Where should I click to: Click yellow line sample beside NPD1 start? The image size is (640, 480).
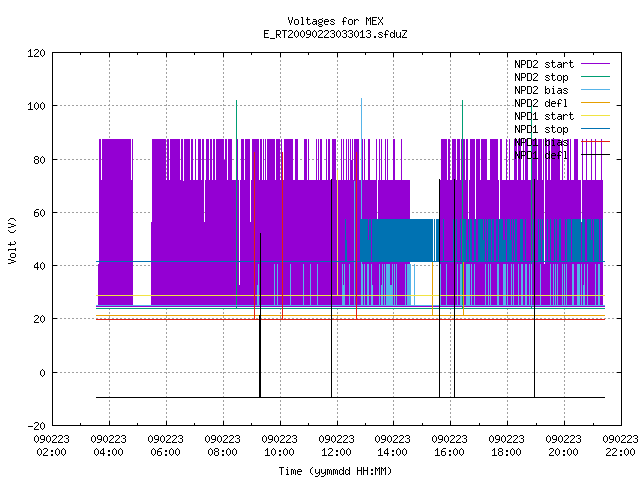pyautogui.click(x=596, y=116)
